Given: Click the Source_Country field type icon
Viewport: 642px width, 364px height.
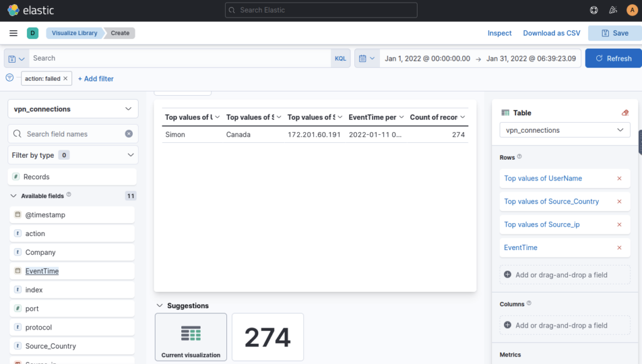Looking at the screenshot, I should pyautogui.click(x=18, y=346).
